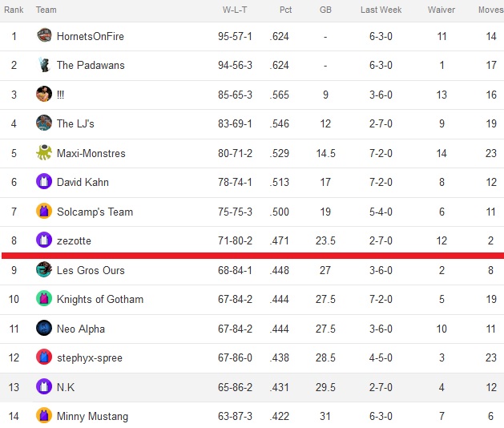Click the !!! team player avatar
This screenshot has width=504, height=428.
point(44,94)
